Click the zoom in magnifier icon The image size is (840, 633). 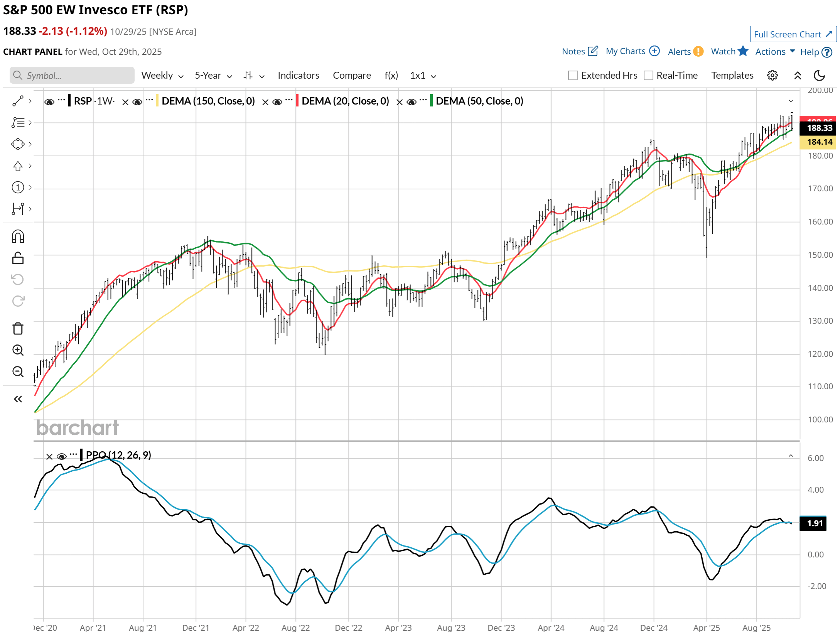[18, 350]
